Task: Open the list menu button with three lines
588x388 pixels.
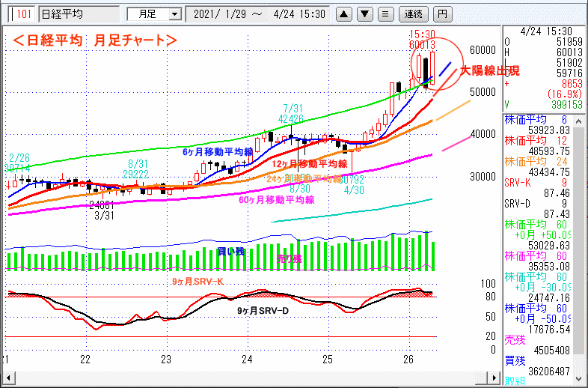Action: point(385,14)
